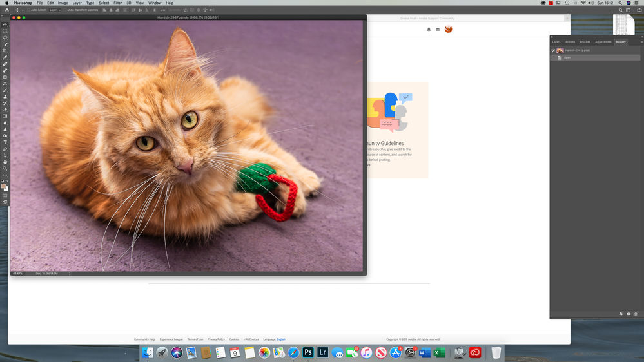Click the Home icon in options bar
The width and height of the screenshot is (644, 362).
[x=7, y=10]
